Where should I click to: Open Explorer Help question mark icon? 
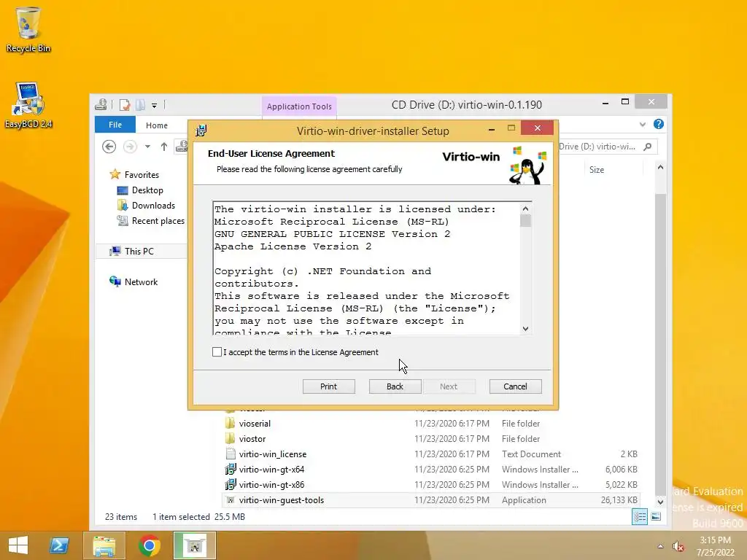click(659, 124)
